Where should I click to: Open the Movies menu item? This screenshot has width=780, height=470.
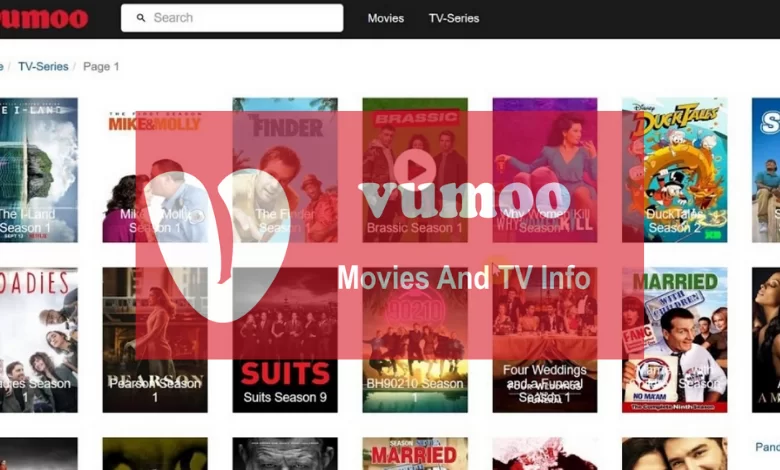coord(386,18)
